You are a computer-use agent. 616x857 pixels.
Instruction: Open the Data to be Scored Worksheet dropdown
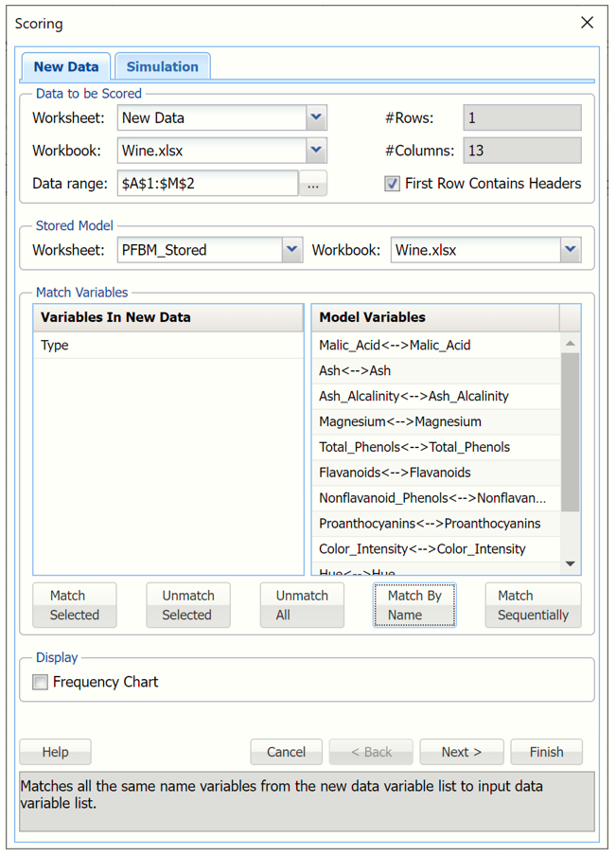(x=316, y=118)
